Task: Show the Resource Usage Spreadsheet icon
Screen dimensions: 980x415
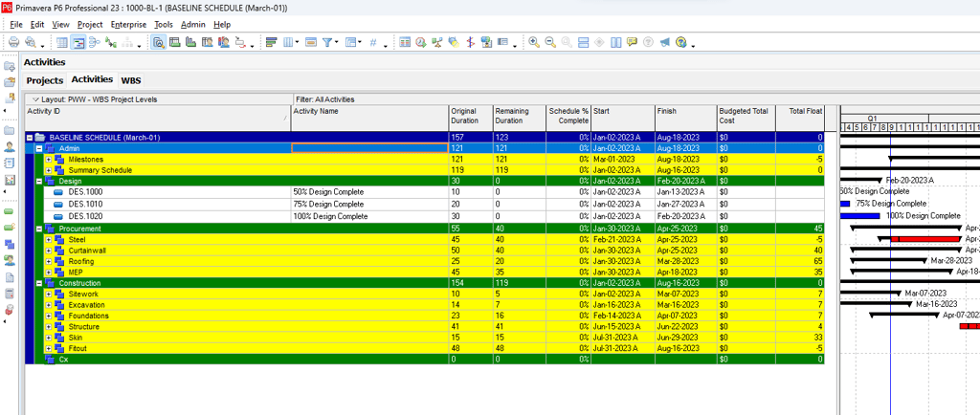Action: [208, 42]
